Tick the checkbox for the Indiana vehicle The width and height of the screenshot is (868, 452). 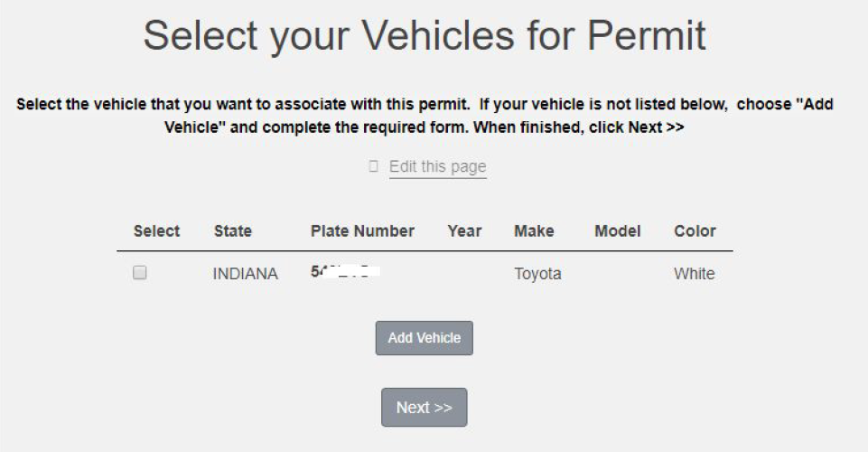pos(140,272)
